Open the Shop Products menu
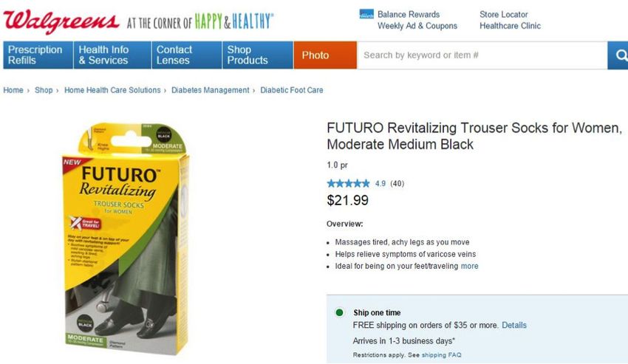This screenshot has height=364, width=628. pyautogui.click(x=258, y=55)
